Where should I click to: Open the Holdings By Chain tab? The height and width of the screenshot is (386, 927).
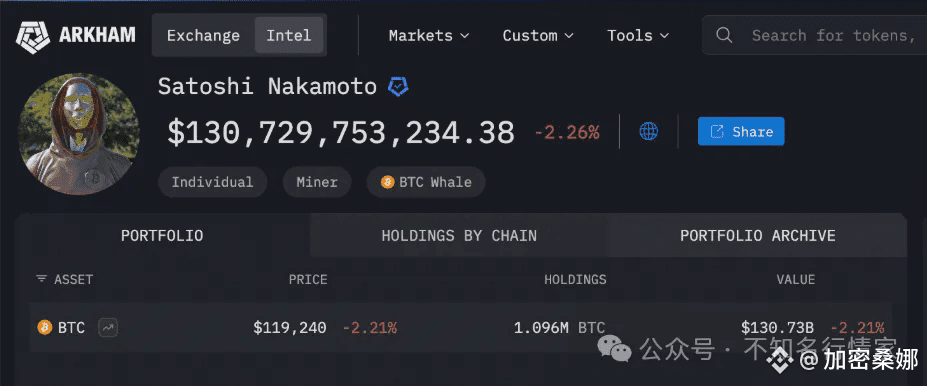(459, 236)
